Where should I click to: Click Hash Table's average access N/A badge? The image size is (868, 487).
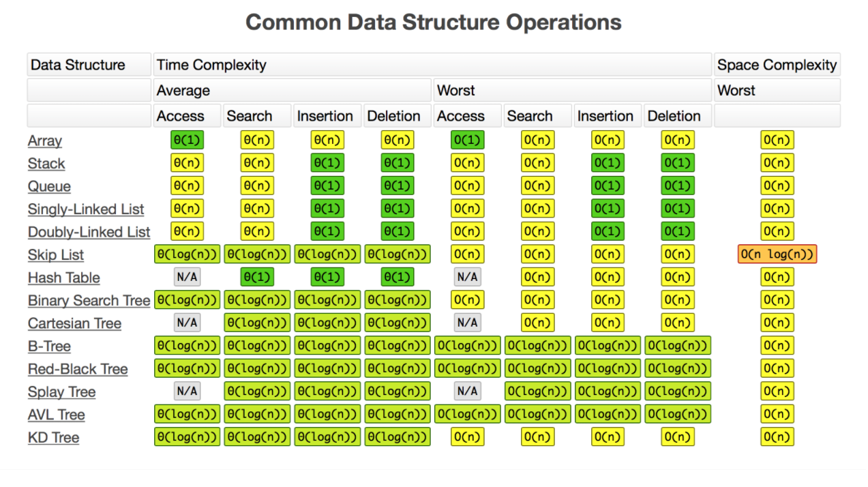[x=188, y=278]
